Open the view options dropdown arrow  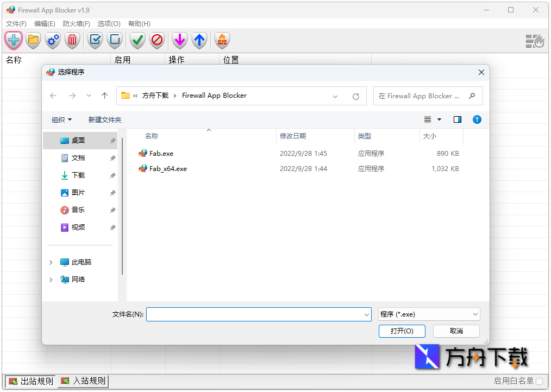click(x=439, y=119)
